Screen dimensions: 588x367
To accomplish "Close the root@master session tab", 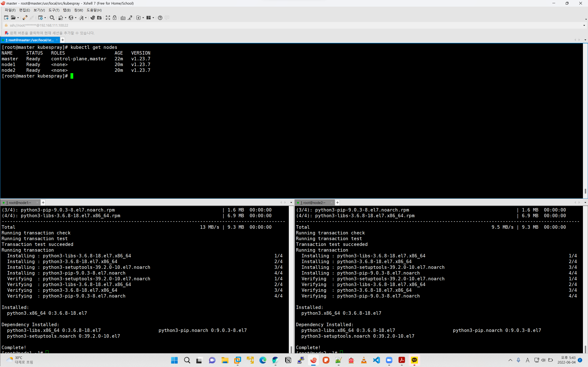I will click(x=57, y=40).
